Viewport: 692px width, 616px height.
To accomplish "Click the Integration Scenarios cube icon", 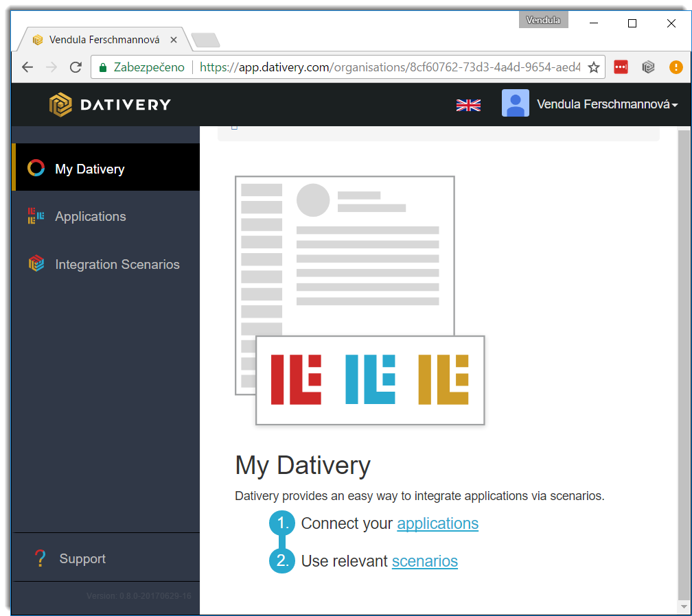I will (x=36, y=263).
